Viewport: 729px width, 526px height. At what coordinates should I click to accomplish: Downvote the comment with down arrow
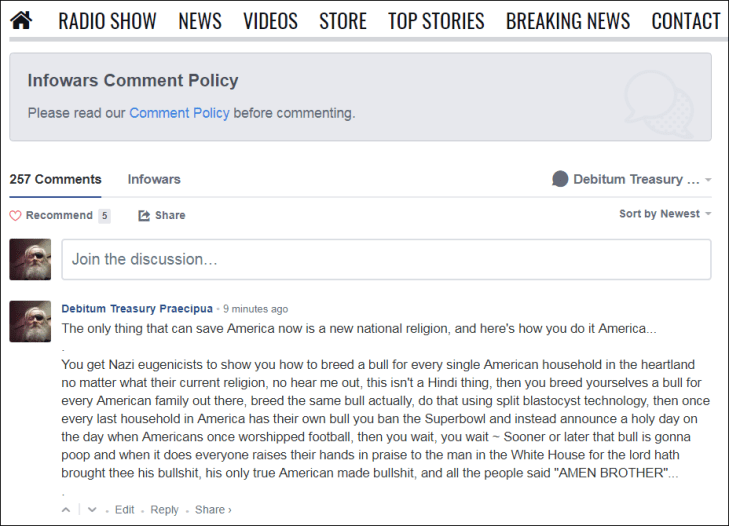[92, 510]
